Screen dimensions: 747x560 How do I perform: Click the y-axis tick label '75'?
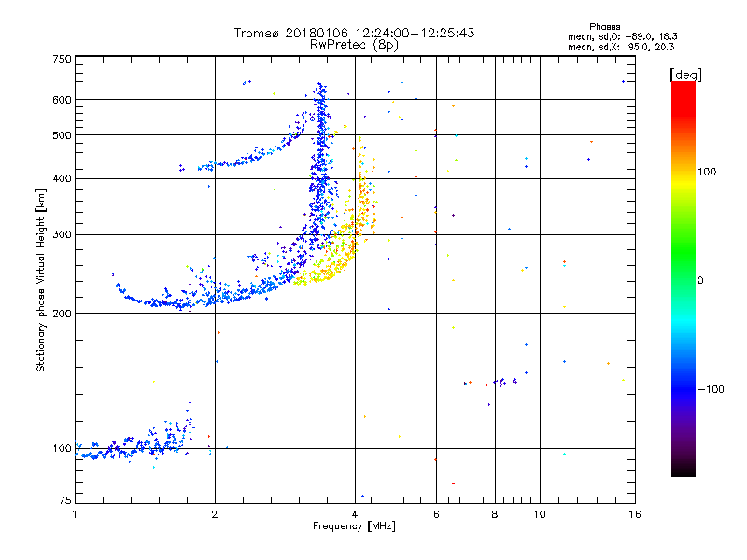pyautogui.click(x=65, y=500)
